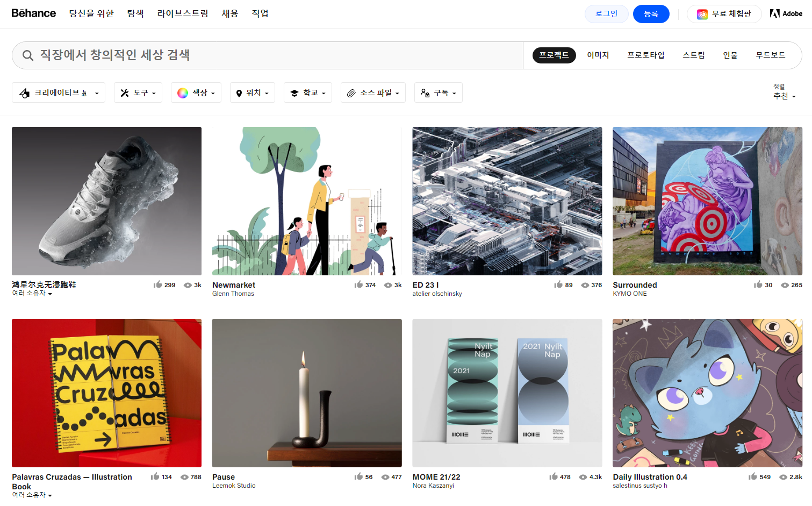Open Glenn Thomas's profile link

(234, 294)
